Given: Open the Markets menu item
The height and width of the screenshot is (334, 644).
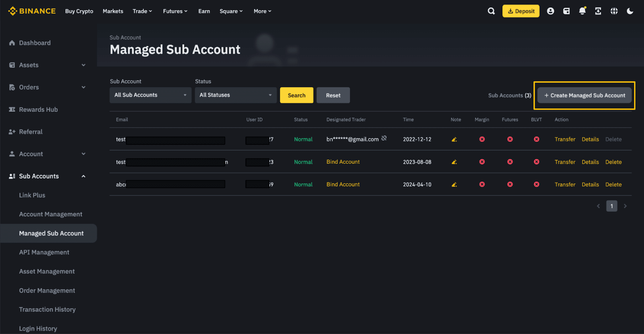Looking at the screenshot, I should coord(113,11).
